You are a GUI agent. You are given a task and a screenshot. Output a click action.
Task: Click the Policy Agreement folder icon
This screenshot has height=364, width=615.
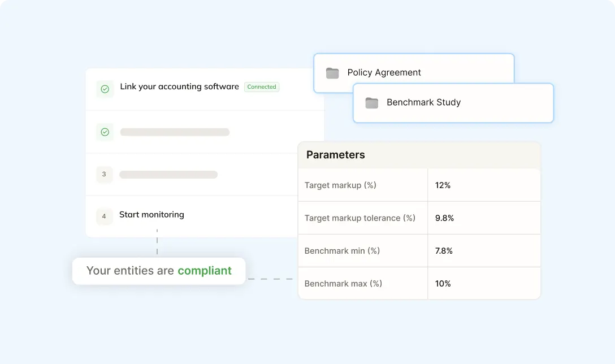tap(333, 72)
